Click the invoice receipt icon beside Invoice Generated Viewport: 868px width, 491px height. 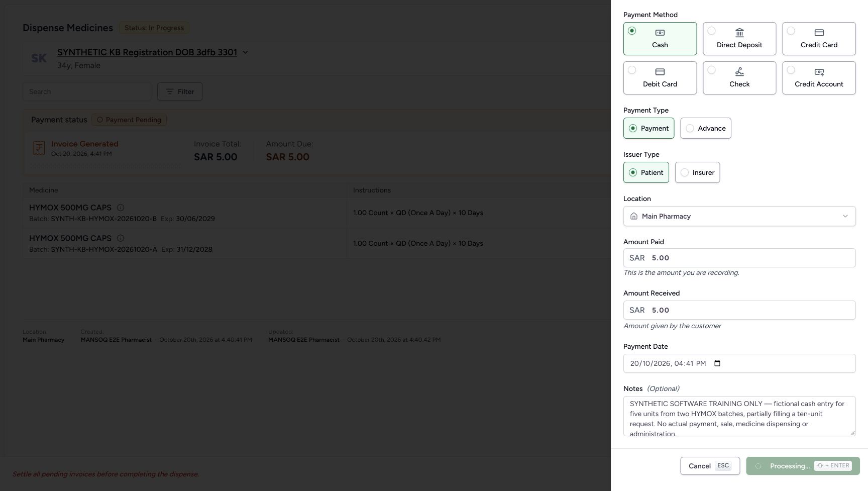39,148
